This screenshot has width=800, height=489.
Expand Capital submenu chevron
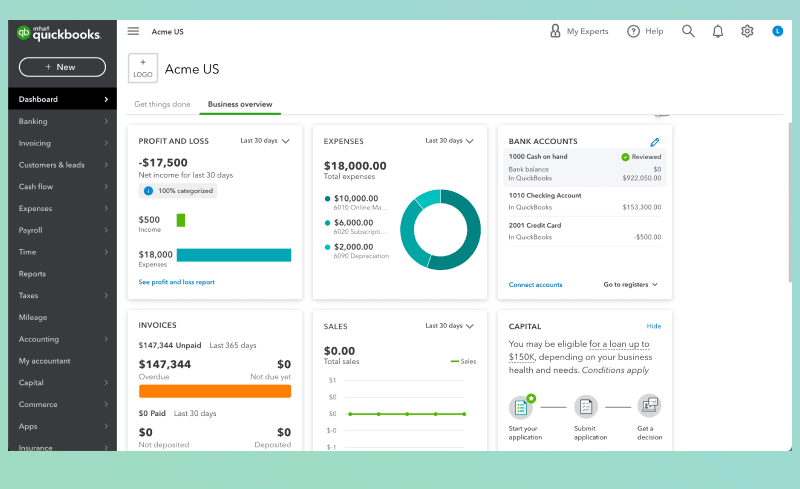pos(106,382)
